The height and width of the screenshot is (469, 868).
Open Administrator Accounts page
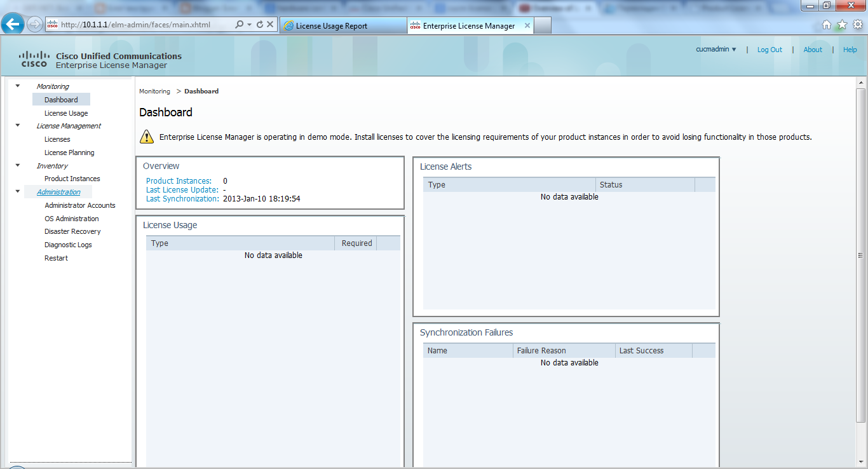(80, 205)
